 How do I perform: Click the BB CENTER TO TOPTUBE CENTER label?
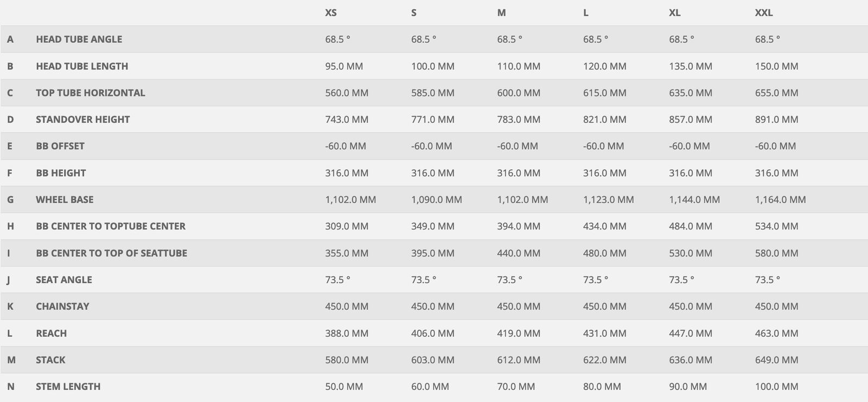(111, 226)
